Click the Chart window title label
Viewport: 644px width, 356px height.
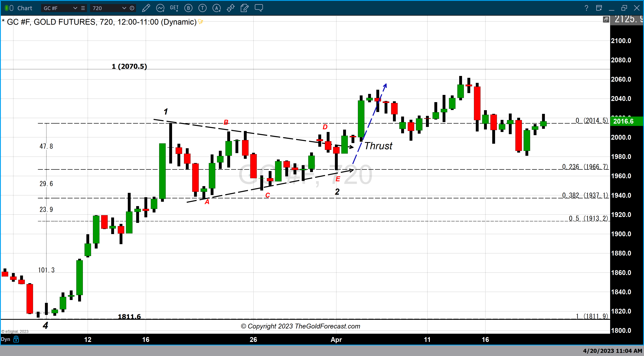pyautogui.click(x=25, y=8)
